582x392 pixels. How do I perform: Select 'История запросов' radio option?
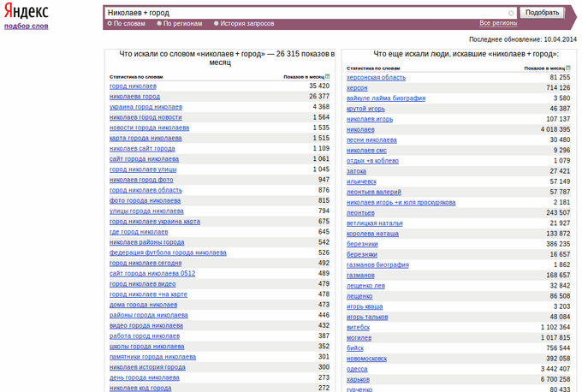coord(216,23)
